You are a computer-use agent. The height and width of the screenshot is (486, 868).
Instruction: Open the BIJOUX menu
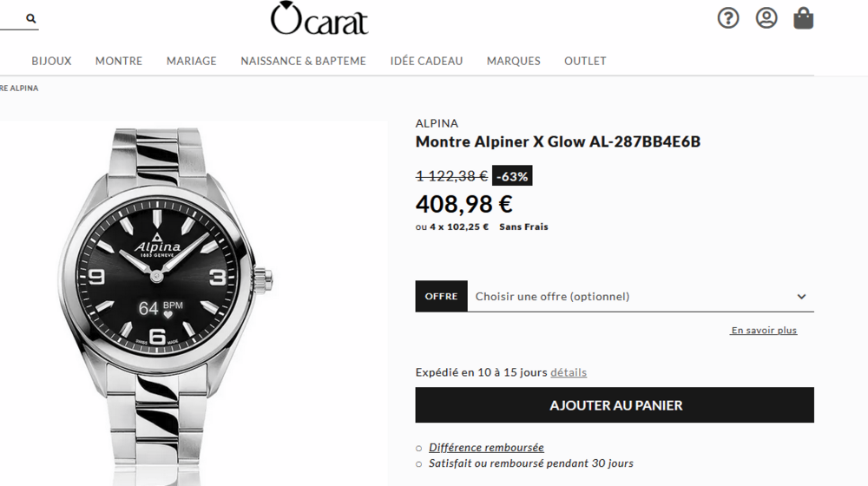point(51,61)
